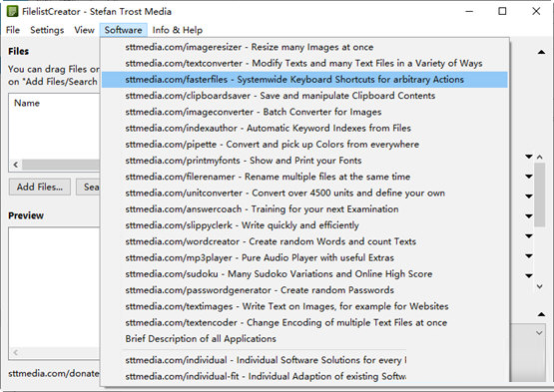Select sttmedia.com/sudoku menu entry
The image size is (554, 392).
[304, 274]
